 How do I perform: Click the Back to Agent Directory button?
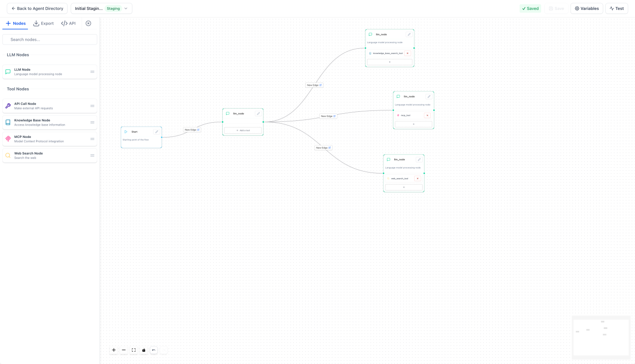[x=36, y=8]
